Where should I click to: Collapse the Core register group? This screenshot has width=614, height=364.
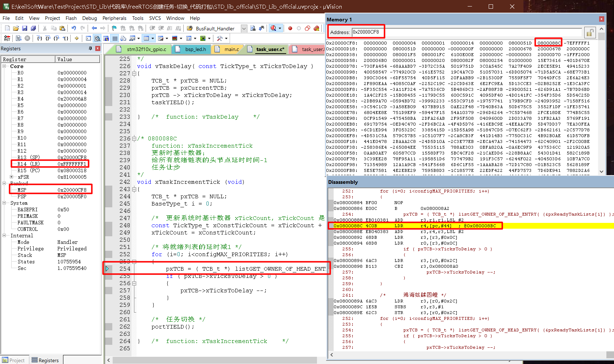(4, 66)
